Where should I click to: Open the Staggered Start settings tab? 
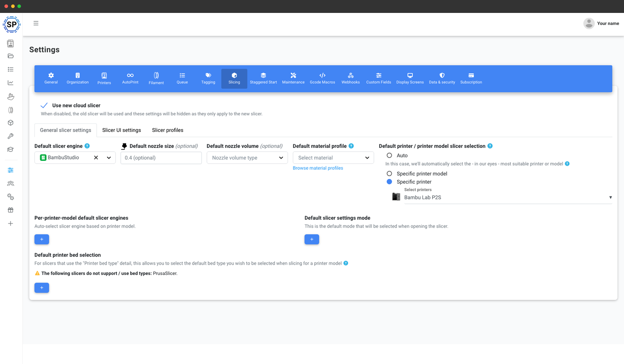click(x=263, y=78)
